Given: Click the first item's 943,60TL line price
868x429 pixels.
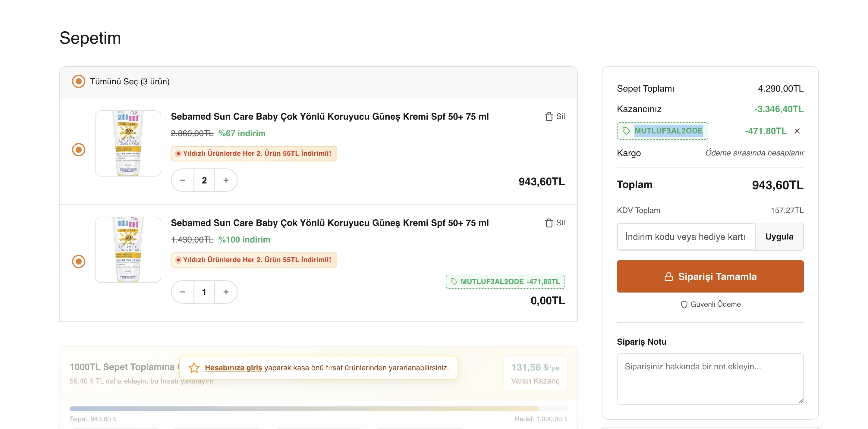Looking at the screenshot, I should [542, 182].
